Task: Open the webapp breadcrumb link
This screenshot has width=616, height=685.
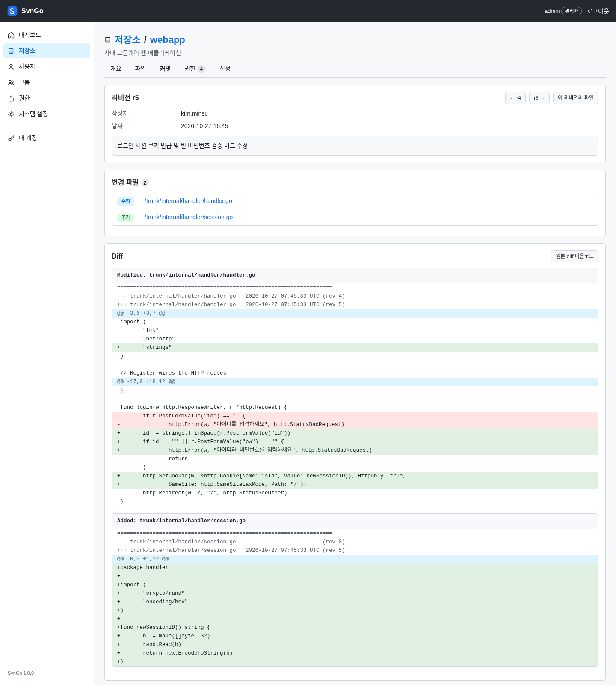Action: click(167, 40)
